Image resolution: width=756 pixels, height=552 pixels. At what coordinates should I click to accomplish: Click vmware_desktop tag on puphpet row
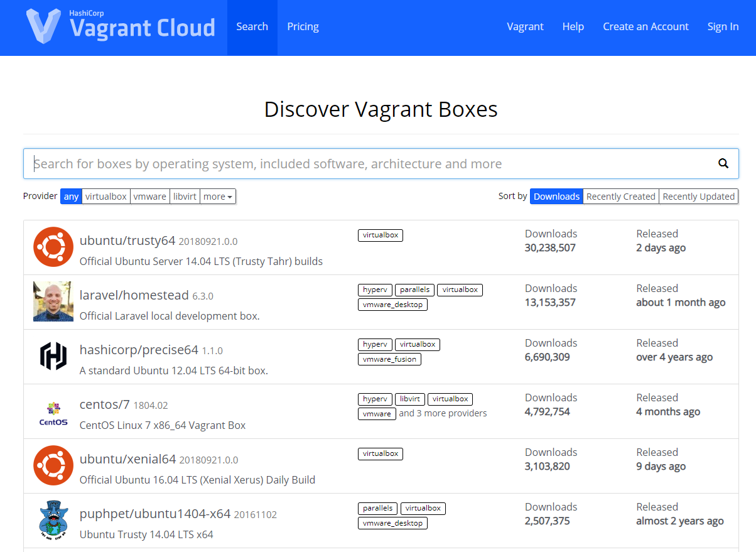pyautogui.click(x=393, y=524)
